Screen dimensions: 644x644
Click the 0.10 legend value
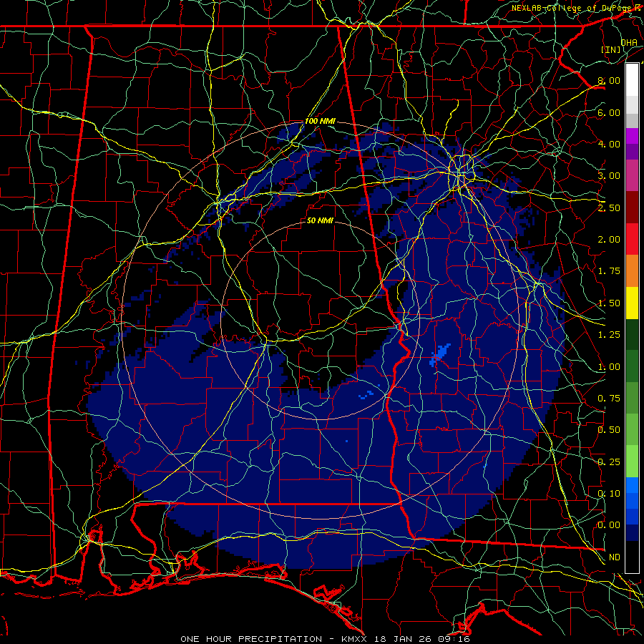tap(609, 494)
